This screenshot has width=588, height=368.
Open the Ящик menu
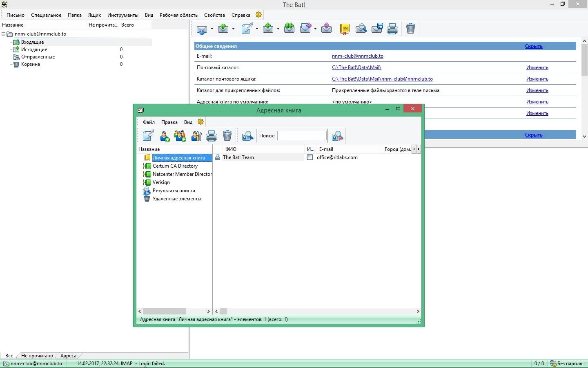click(x=94, y=15)
